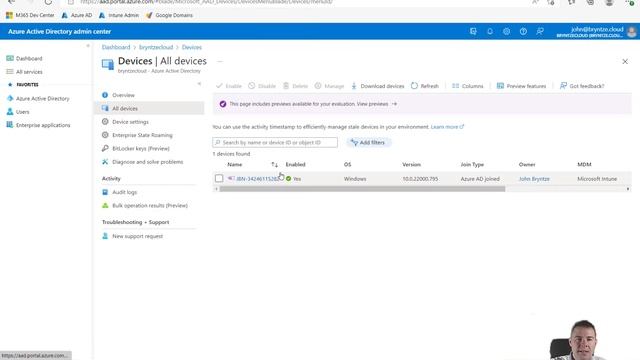Open Device settings
640x360 pixels.
(130, 122)
